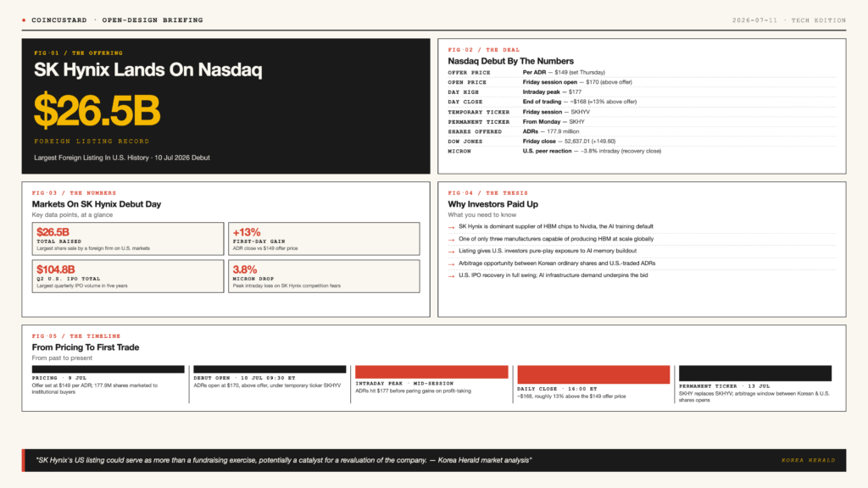Select the Permanent Ticker 13 Jul bar
Viewport: 868px width, 488px height.
(x=755, y=373)
